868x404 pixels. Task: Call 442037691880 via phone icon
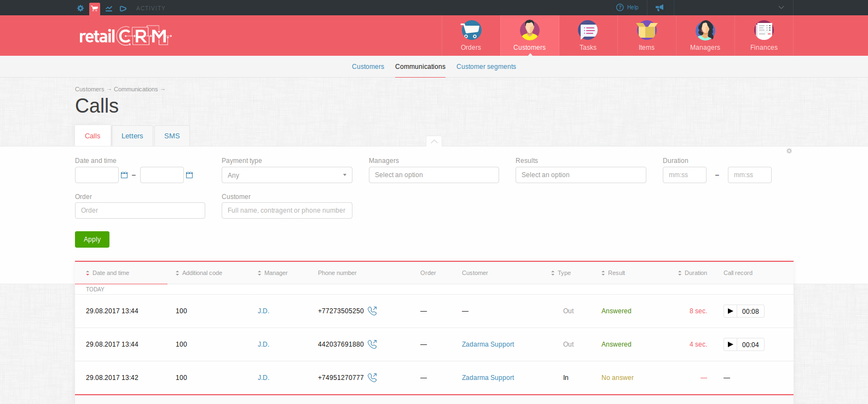click(372, 344)
